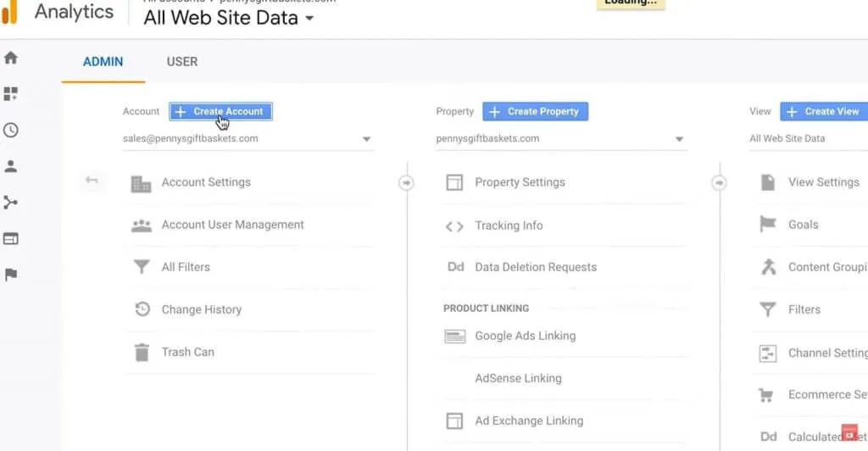Image resolution: width=868 pixels, height=451 pixels.
Task: Click the Google Ads Linking icon
Action: point(455,336)
